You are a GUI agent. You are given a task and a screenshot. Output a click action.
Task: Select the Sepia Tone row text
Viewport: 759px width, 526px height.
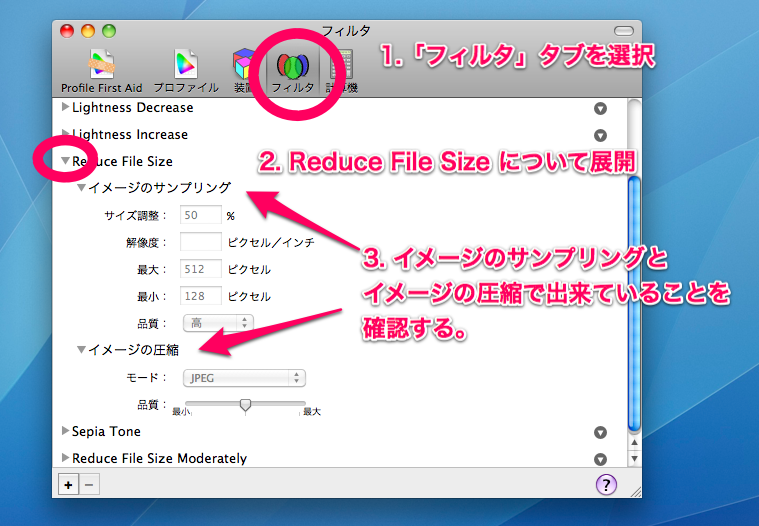click(106, 431)
